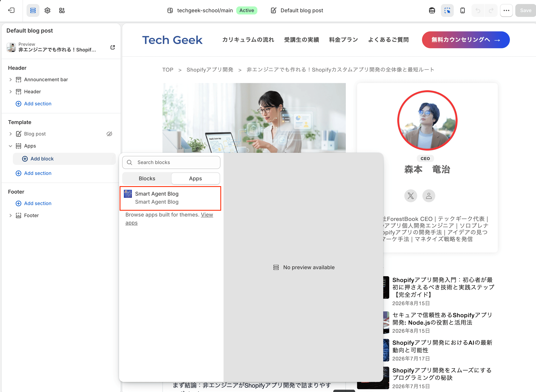The height and width of the screenshot is (392, 536).
Task: Open article Shopifyアプリ開発をスムーズにする
Action: point(442,374)
